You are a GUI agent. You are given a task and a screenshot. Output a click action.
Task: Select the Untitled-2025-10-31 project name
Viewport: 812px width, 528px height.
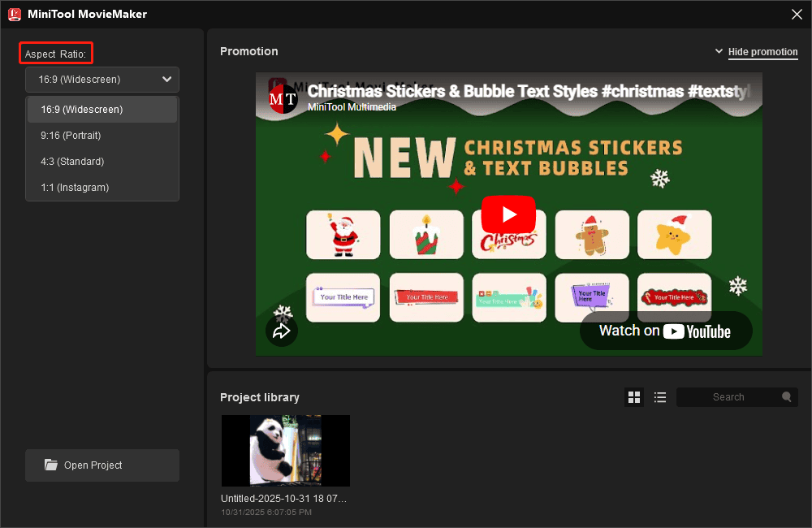283,499
